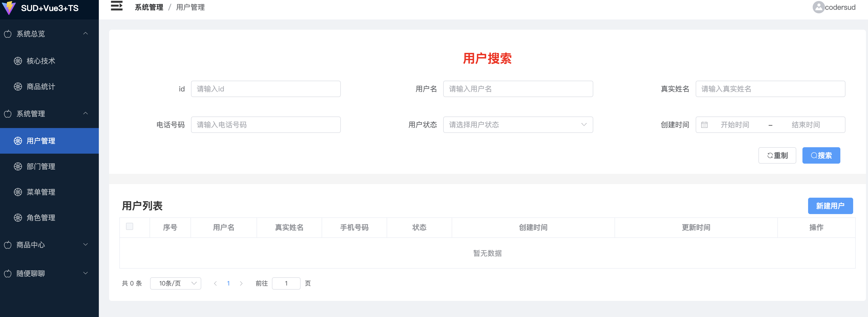Click the 用户搜索 heading
This screenshot has height=317, width=868.
pos(487,59)
